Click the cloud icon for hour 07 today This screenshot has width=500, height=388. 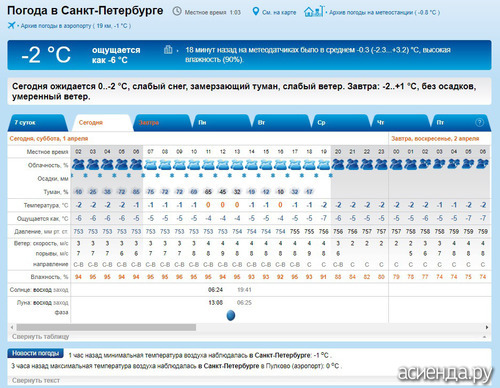pos(151,165)
